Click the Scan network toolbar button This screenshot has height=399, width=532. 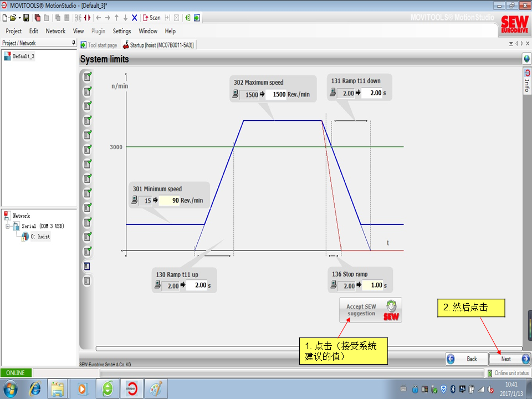pos(151,18)
